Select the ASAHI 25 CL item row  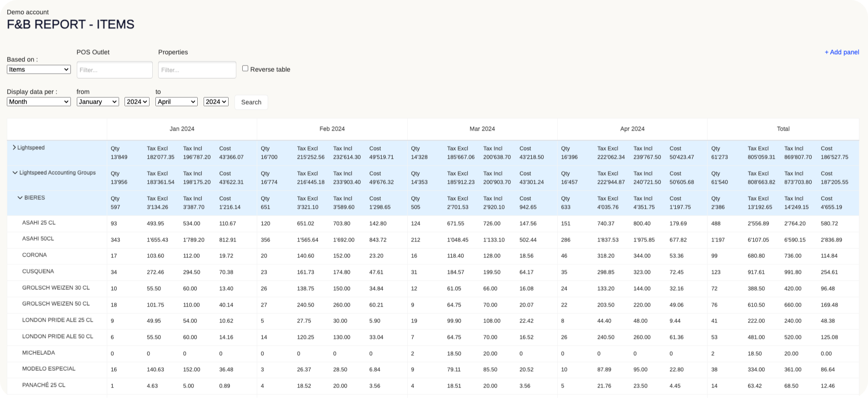click(x=39, y=223)
